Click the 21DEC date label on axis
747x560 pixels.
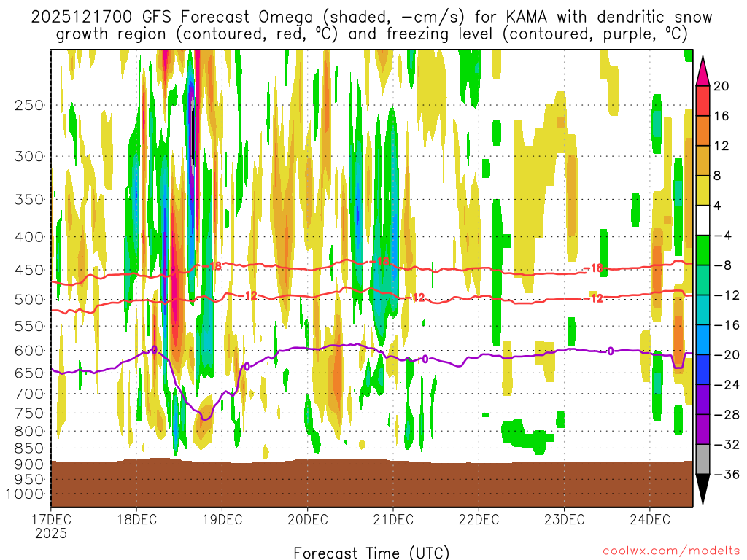[x=393, y=519]
